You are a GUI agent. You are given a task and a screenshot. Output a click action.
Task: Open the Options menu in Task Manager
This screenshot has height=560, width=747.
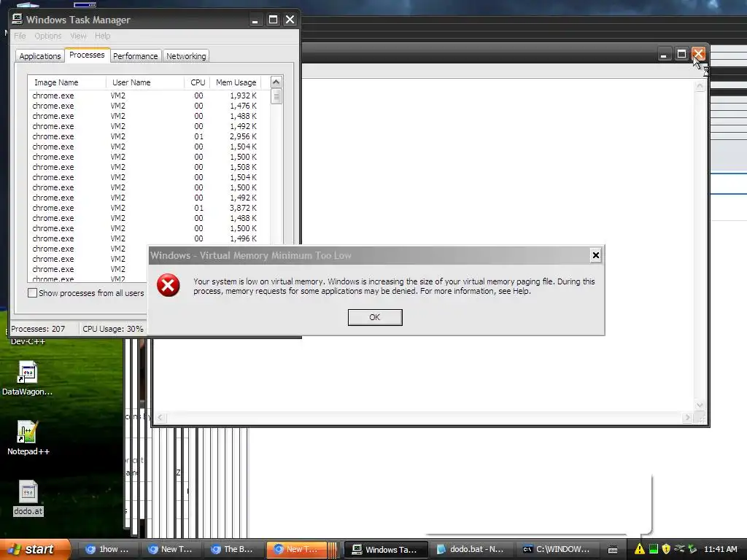[x=47, y=36]
